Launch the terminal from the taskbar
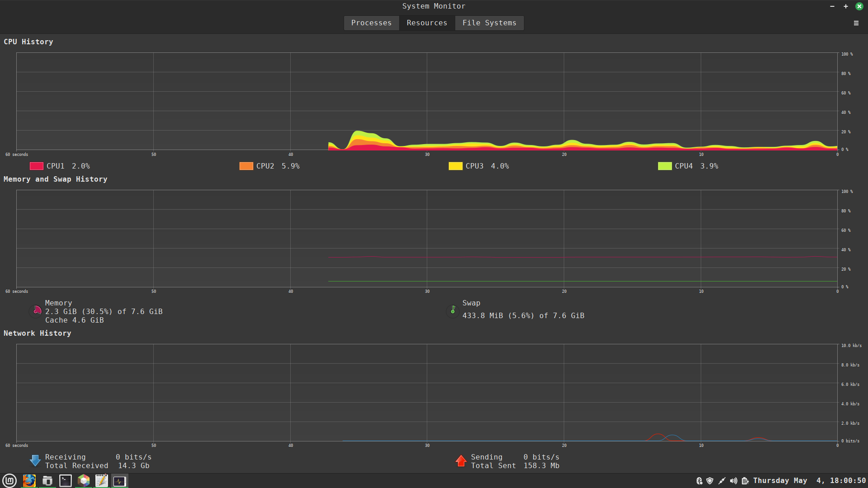Screen dimensions: 868x488 65,481
